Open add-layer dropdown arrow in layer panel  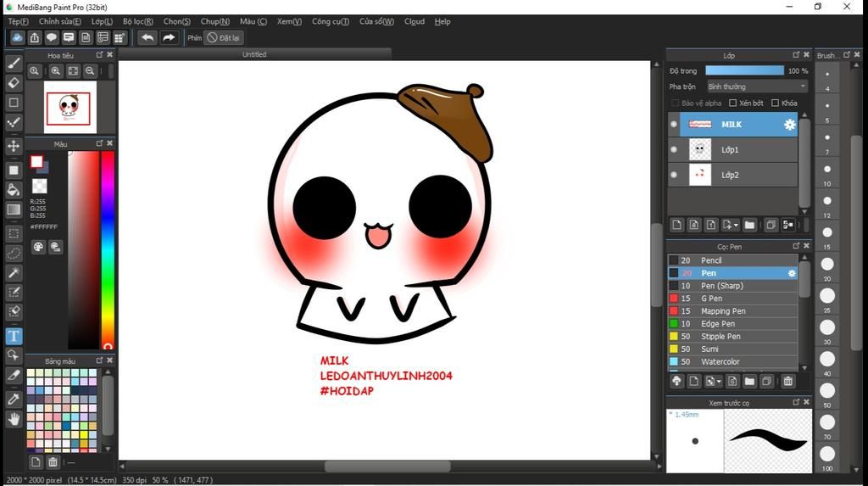[737, 226]
